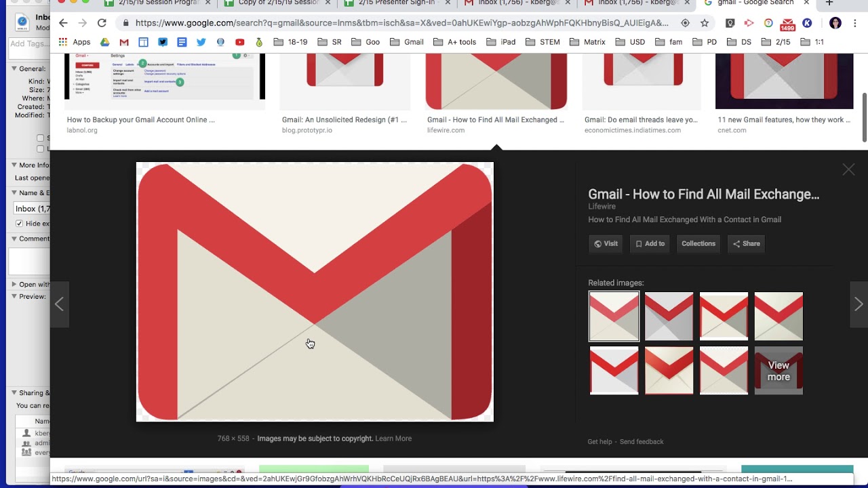Open the STEM bookmarks folder
Image resolution: width=868 pixels, height=488 pixels.
pos(542,42)
